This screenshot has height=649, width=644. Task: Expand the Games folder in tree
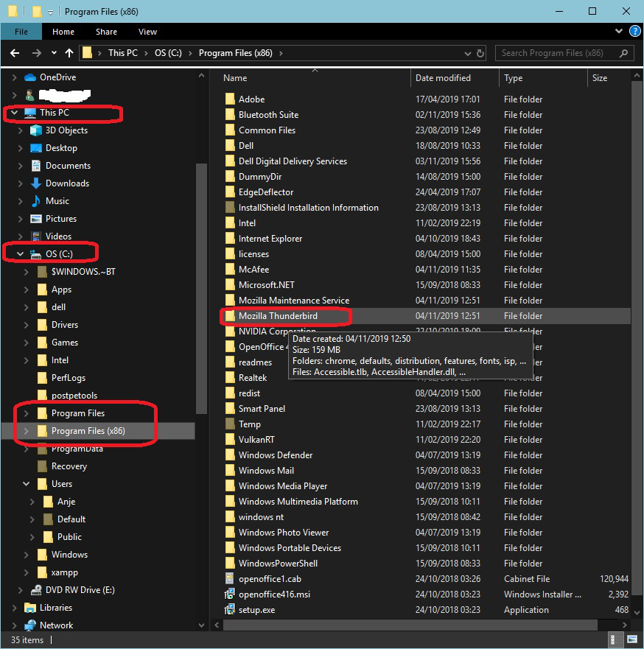(26, 343)
